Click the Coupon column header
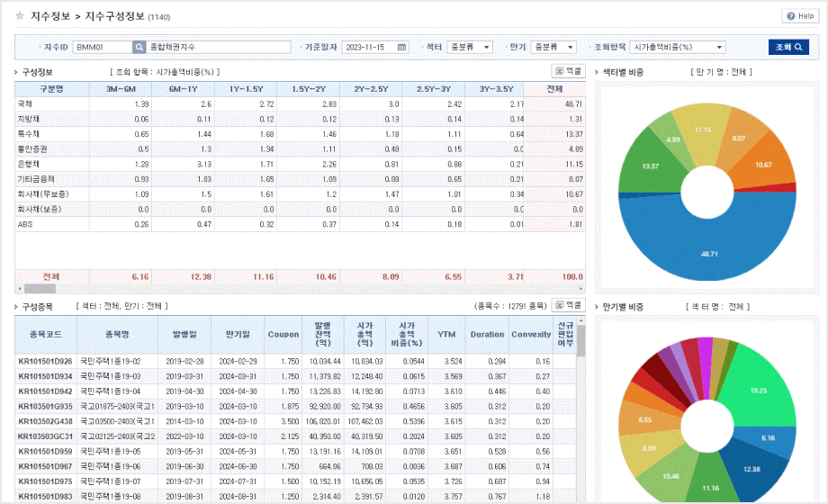 (283, 335)
